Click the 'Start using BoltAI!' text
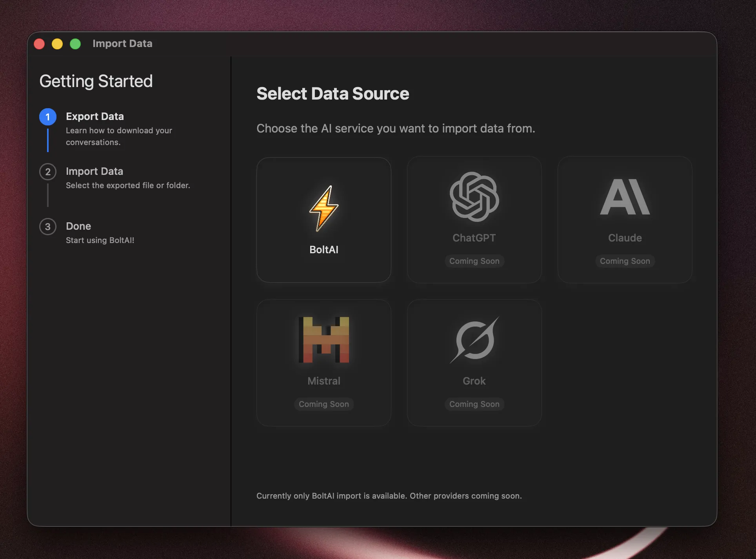Image resolution: width=756 pixels, height=559 pixels. (x=100, y=240)
